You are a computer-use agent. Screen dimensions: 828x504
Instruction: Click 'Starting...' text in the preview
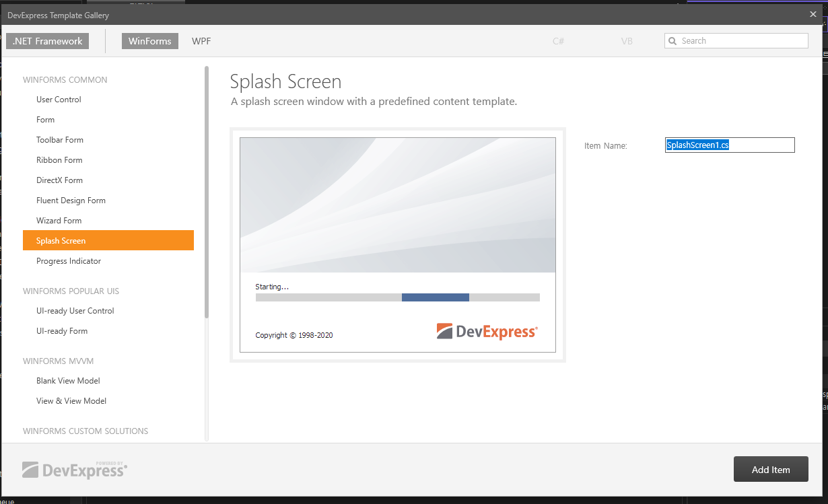point(272,287)
